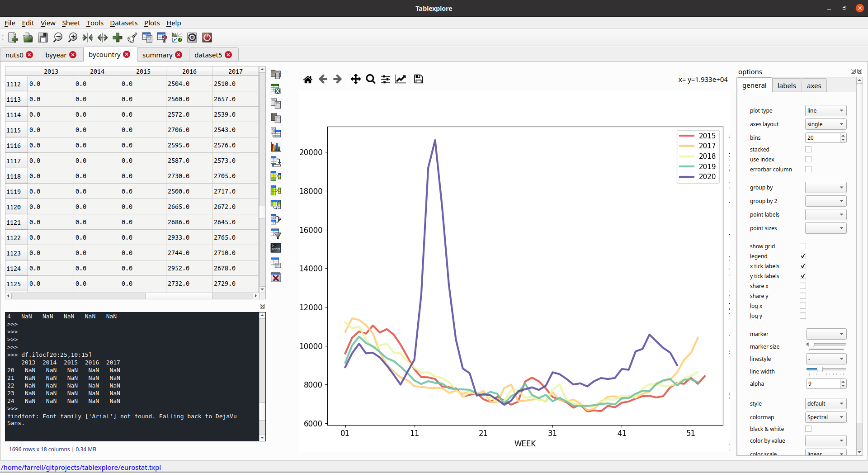Screen dimensions: 868x473
Task: Toggle the use index checkbox
Action: [x=808, y=159]
